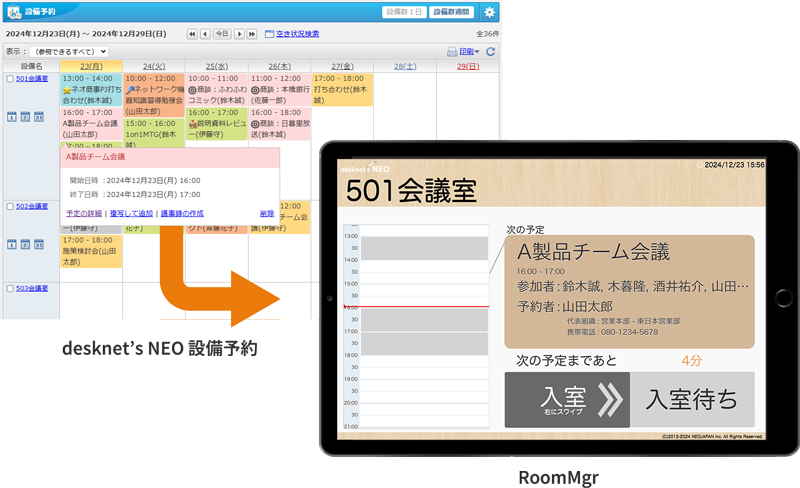The height and width of the screenshot is (488, 800).
Task: Check the 503会議室 checkbox
Action: click(10, 289)
